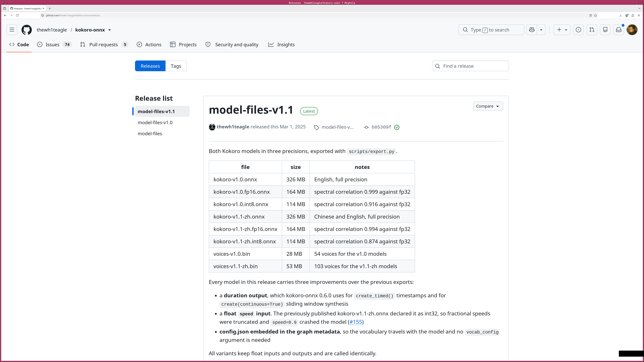644x362 pixels.
Task: Show the verified commit check badge
Action: [397, 127]
